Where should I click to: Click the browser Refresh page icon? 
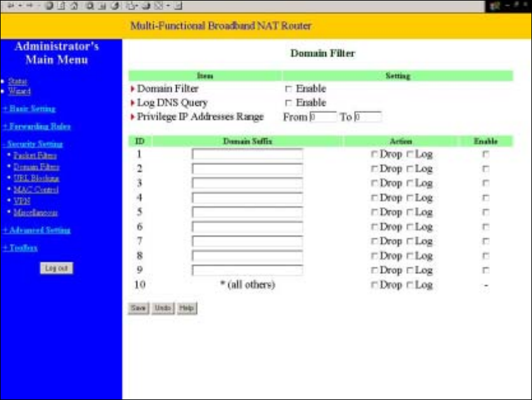(x=61, y=6)
